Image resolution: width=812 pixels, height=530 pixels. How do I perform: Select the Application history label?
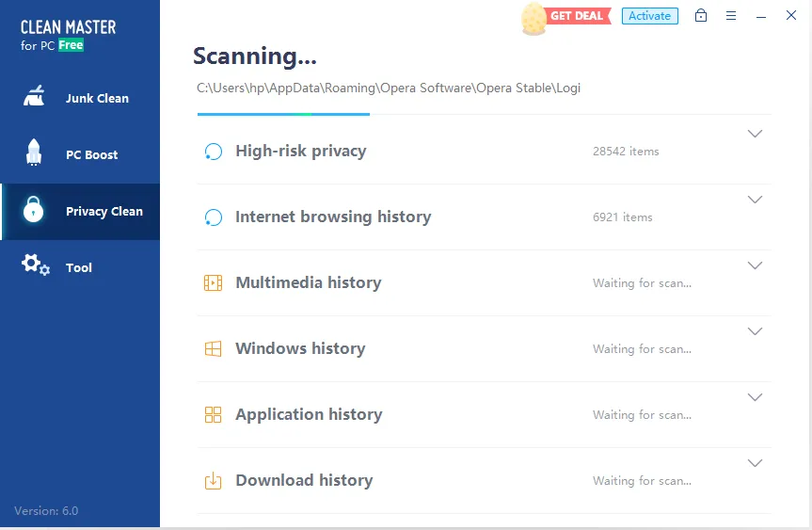[310, 414]
